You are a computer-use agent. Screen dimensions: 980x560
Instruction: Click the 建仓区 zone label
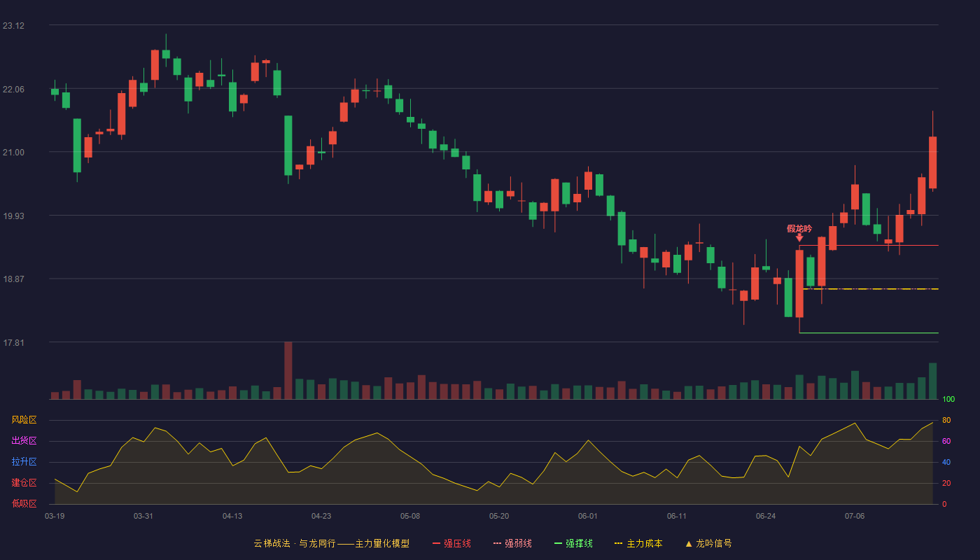tap(24, 483)
